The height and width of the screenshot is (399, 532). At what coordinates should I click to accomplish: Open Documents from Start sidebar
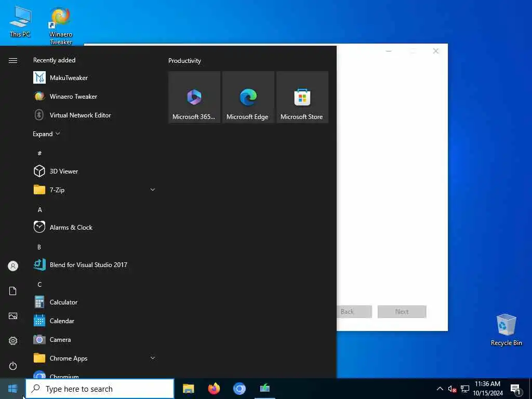pyautogui.click(x=13, y=291)
